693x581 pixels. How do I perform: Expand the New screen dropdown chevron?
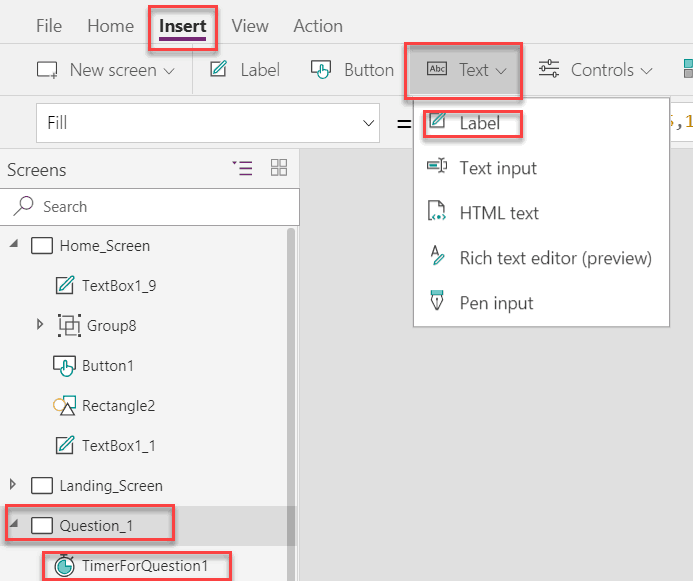169,71
